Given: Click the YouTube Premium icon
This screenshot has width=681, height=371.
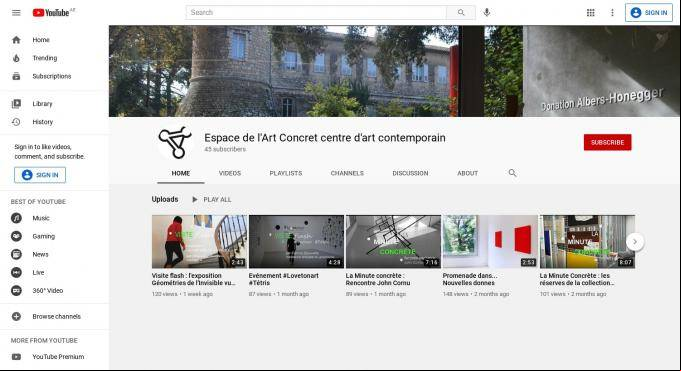Looking at the screenshot, I should 16,357.
